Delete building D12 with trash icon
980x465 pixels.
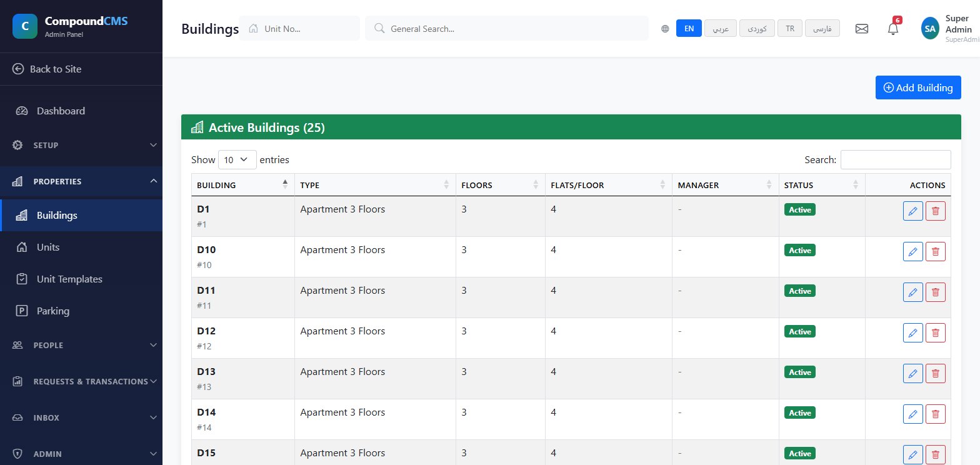click(x=936, y=333)
